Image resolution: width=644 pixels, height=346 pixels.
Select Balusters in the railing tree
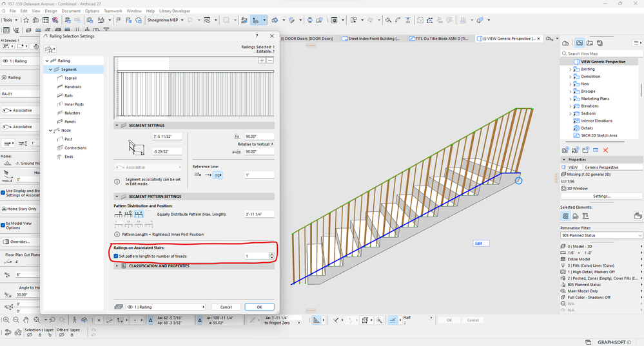(x=72, y=113)
